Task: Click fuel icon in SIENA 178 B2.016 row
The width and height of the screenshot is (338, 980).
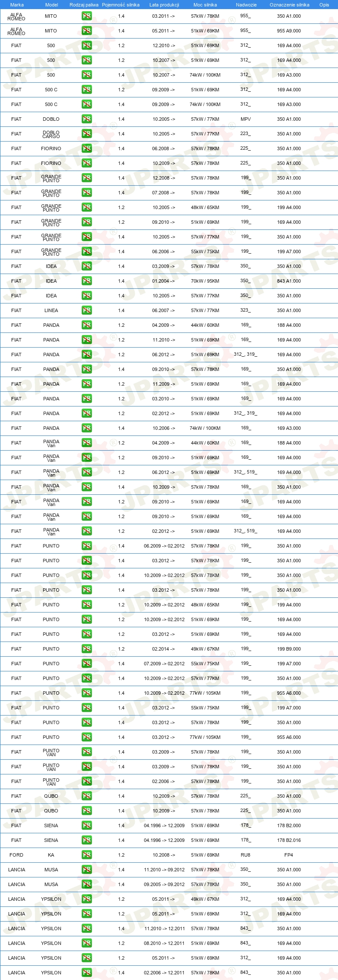Action: click(x=86, y=840)
